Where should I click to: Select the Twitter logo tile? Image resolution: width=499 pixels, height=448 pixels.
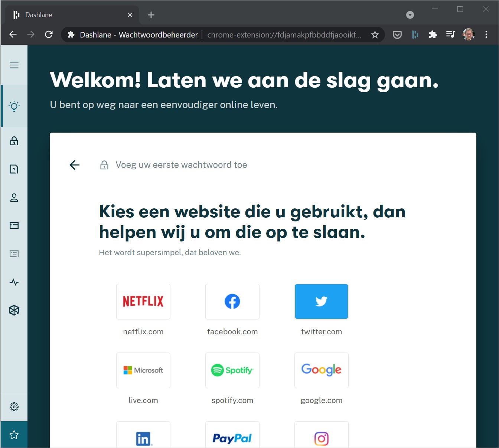point(322,301)
